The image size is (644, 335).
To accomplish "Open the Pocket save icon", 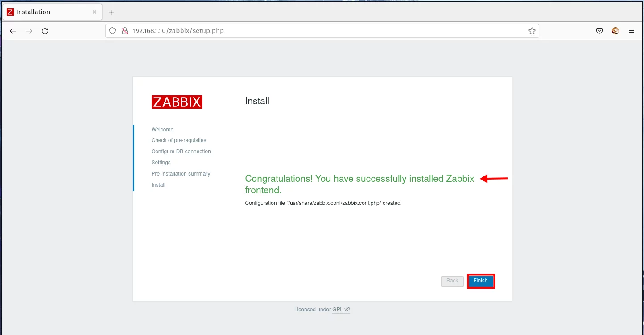I will click(x=600, y=31).
